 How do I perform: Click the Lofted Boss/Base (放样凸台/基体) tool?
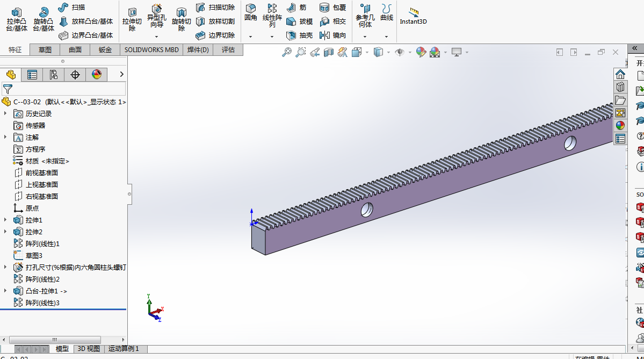(x=85, y=21)
